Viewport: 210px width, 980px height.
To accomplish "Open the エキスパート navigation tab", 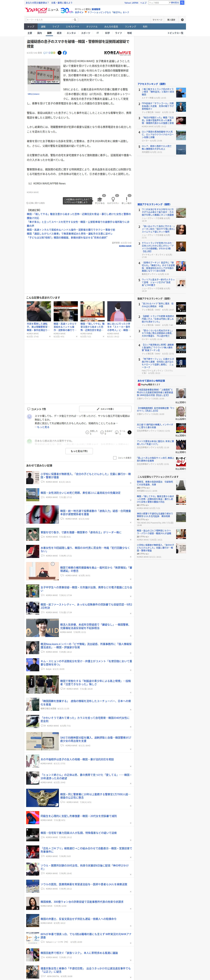I will (x=72, y=27).
